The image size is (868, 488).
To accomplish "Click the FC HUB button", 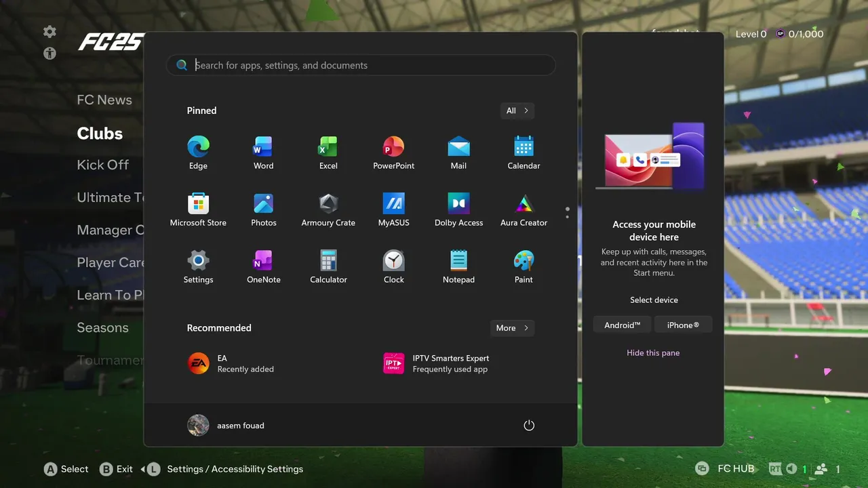I will (726, 468).
